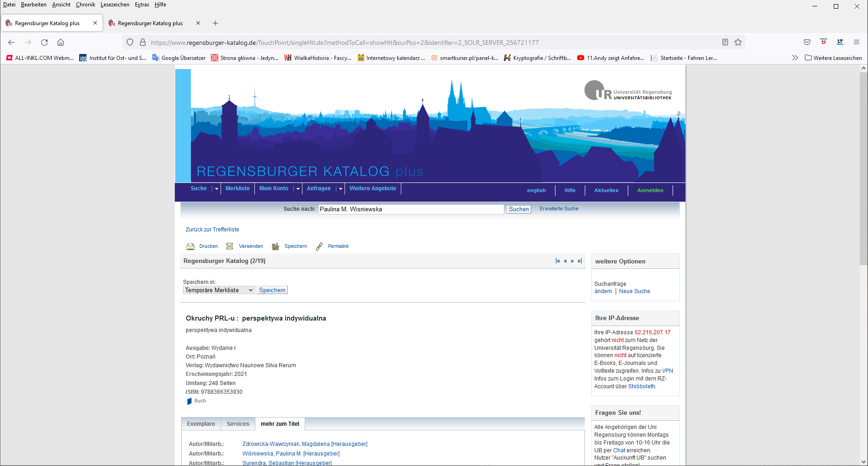Bookmark page with star icon
This screenshot has height=466, width=868.
tap(738, 43)
